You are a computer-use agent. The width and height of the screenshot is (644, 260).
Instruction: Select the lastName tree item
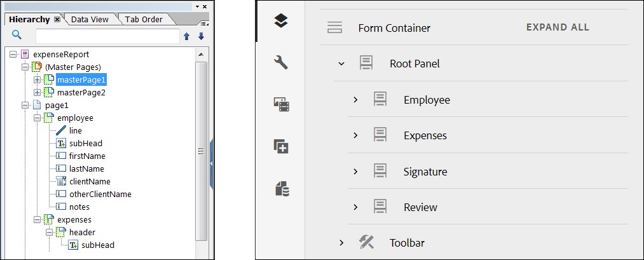pyautogui.click(x=86, y=169)
